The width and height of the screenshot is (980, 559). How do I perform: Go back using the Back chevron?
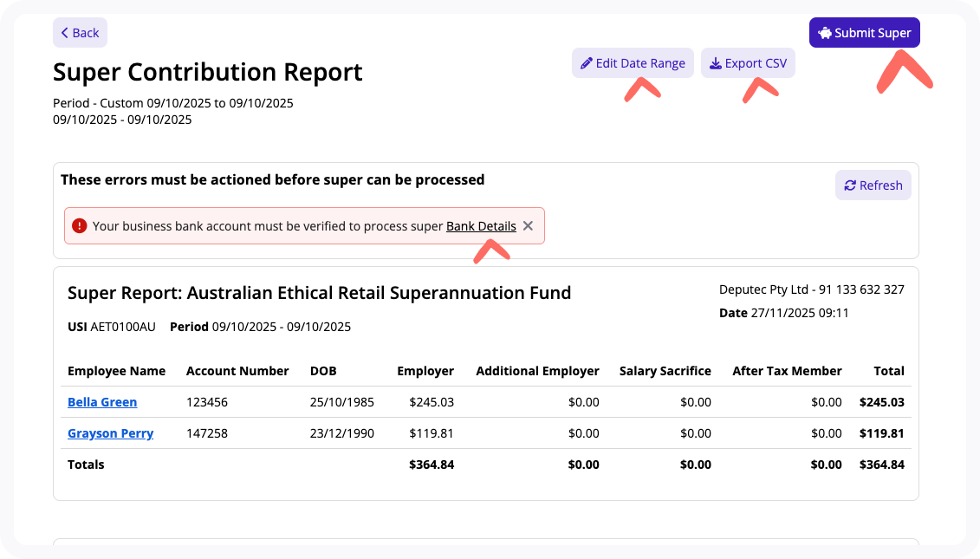click(65, 33)
